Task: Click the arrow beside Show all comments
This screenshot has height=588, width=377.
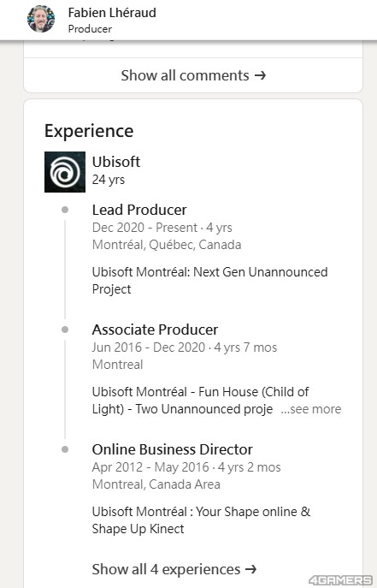Action: coord(260,75)
